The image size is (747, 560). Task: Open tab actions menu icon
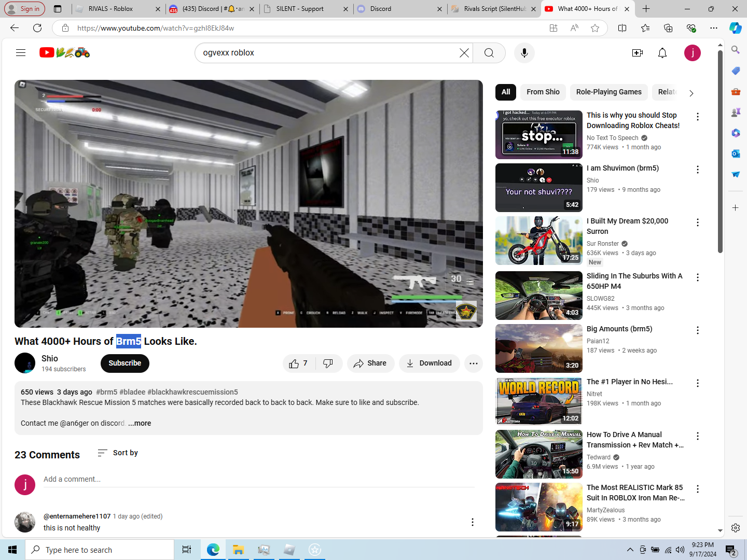click(x=58, y=9)
